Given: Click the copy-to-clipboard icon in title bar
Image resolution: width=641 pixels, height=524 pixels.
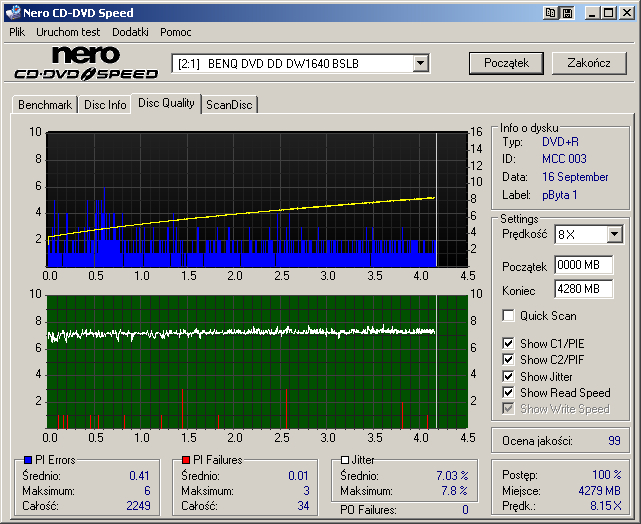Looking at the screenshot, I should pyautogui.click(x=551, y=13).
